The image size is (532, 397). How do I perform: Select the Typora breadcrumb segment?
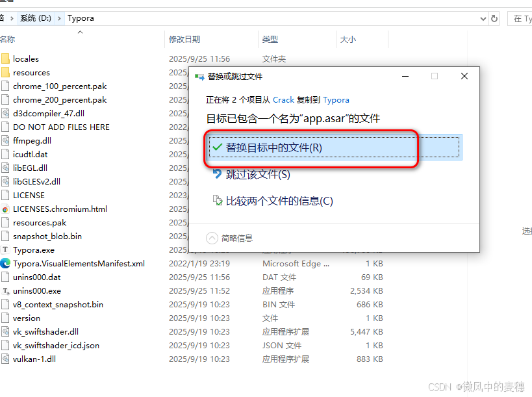point(81,18)
